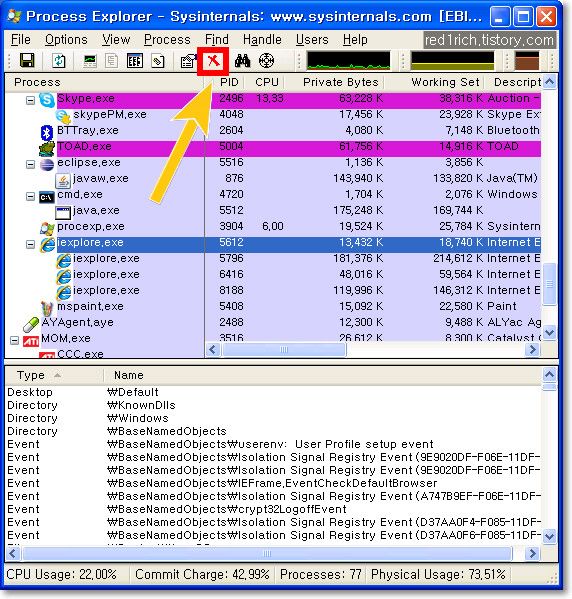Viewport: 572px width, 599px height.
Task: Click the eclipse.exe sphere icon
Action: pos(47,164)
